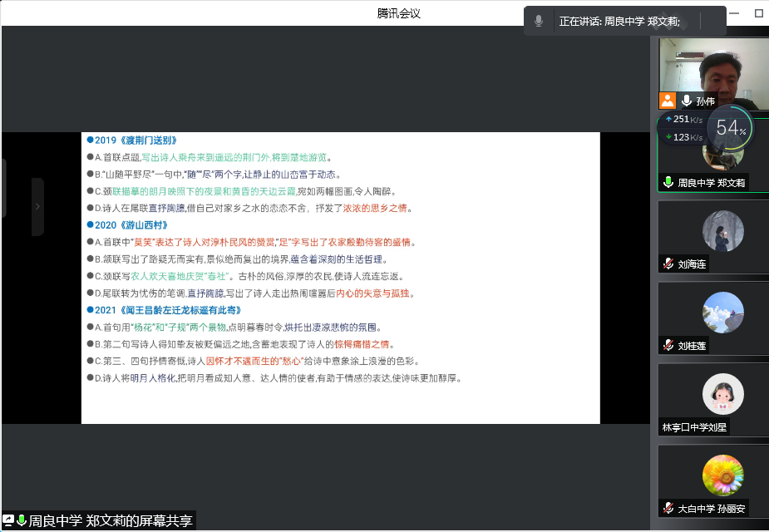Toggle 刘桂莲's muted microphone icon

click(x=668, y=345)
